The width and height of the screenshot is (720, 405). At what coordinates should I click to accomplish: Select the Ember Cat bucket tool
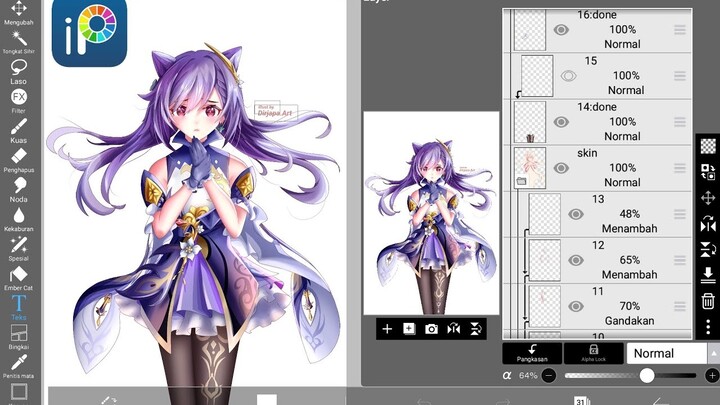tap(18, 278)
